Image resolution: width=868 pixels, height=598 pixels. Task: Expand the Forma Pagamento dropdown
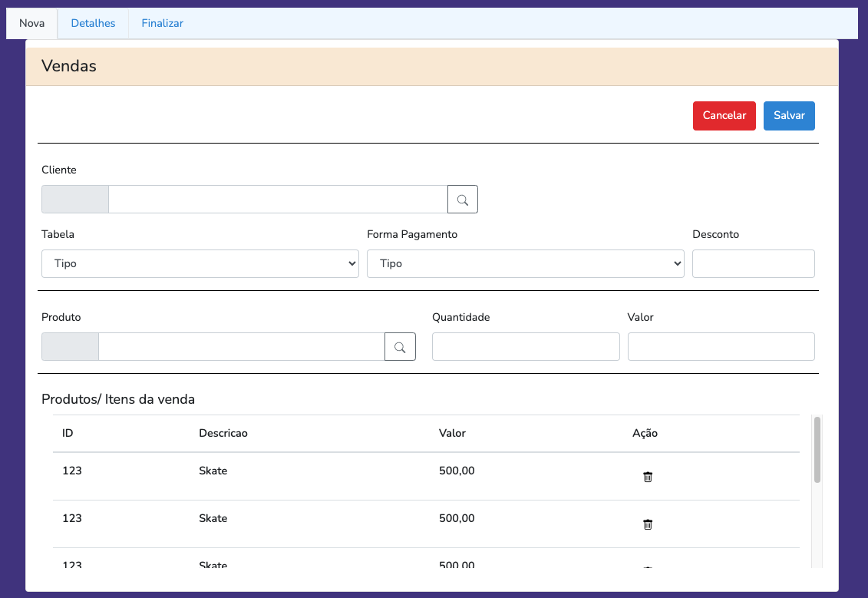[x=525, y=263]
